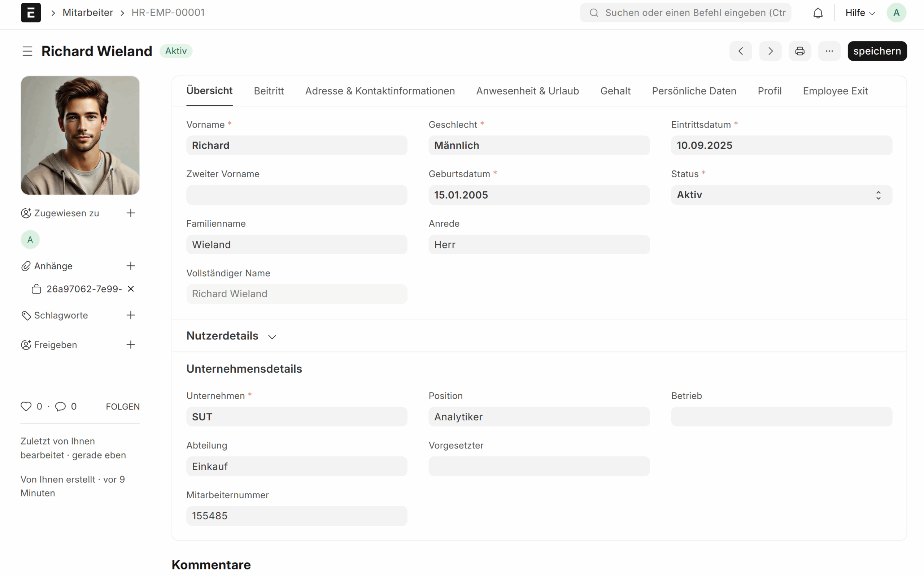The height and width of the screenshot is (577, 924).
Task: Click the Geburtsdatum date field
Action: tap(539, 195)
